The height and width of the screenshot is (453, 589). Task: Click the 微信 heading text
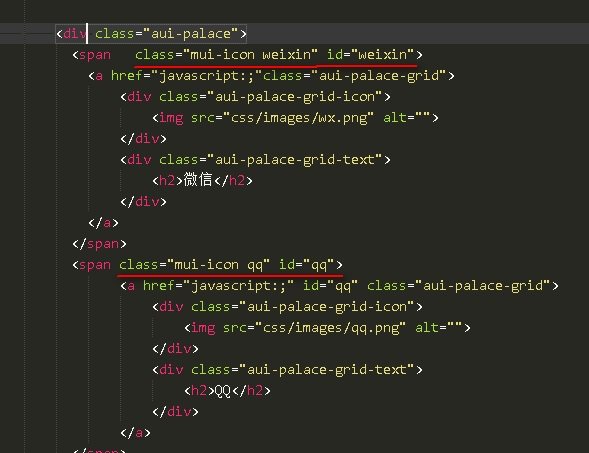pos(198,180)
